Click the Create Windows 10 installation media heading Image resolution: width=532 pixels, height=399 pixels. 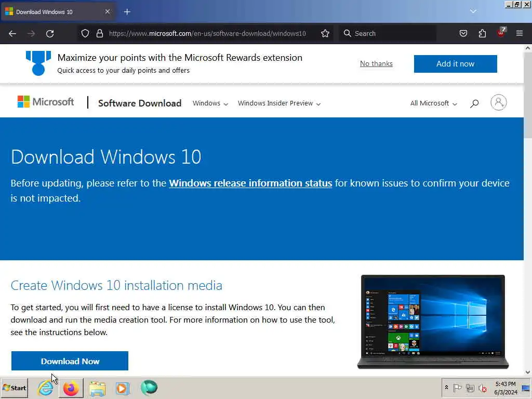pyautogui.click(x=116, y=285)
